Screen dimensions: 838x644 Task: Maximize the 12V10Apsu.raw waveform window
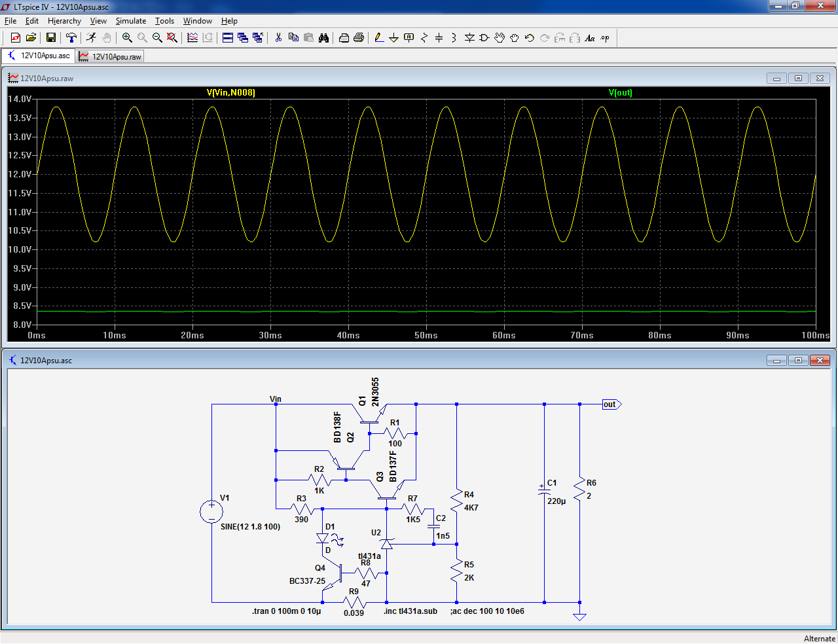pyautogui.click(x=798, y=79)
